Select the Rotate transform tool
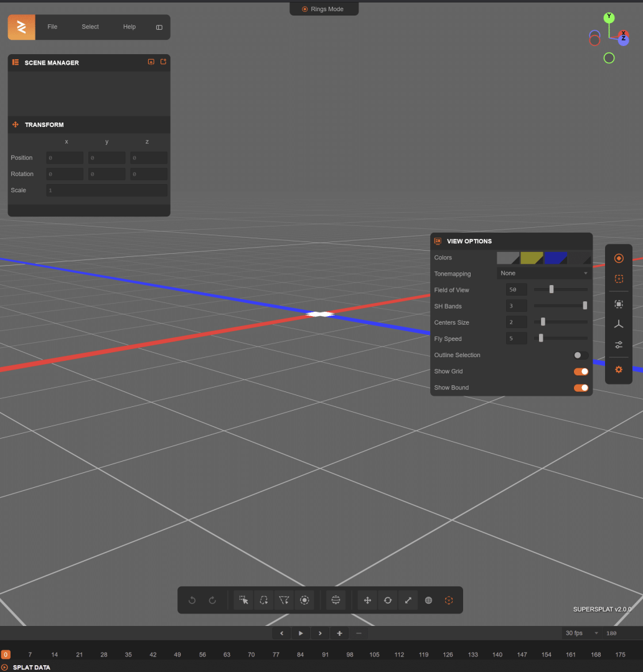The width and height of the screenshot is (643, 672). pyautogui.click(x=387, y=600)
